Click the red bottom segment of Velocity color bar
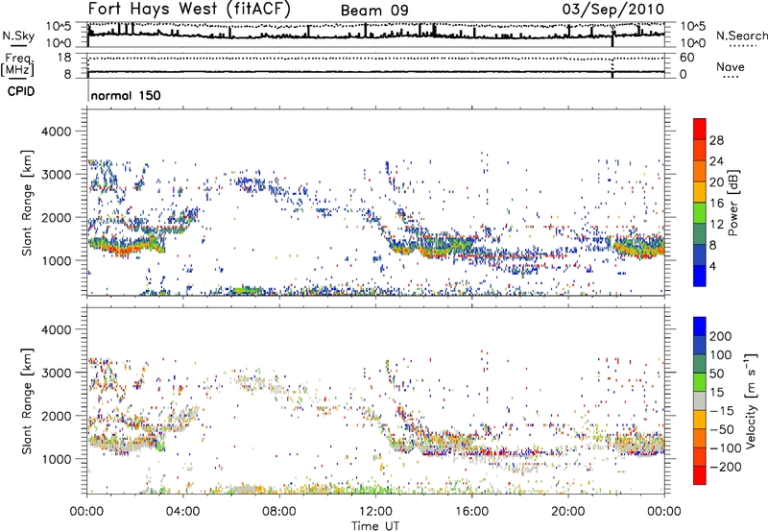 (x=700, y=475)
